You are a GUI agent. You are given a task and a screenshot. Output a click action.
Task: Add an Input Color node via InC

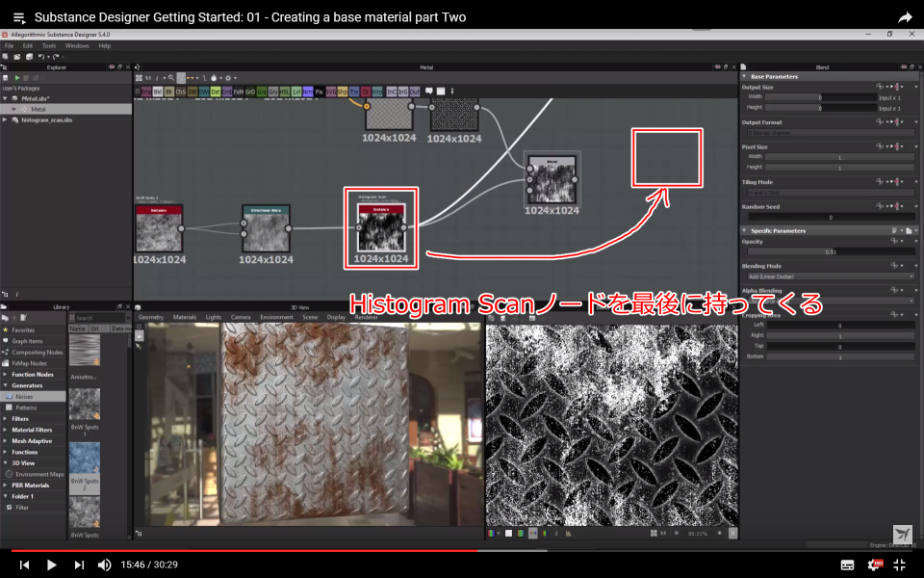[x=392, y=92]
